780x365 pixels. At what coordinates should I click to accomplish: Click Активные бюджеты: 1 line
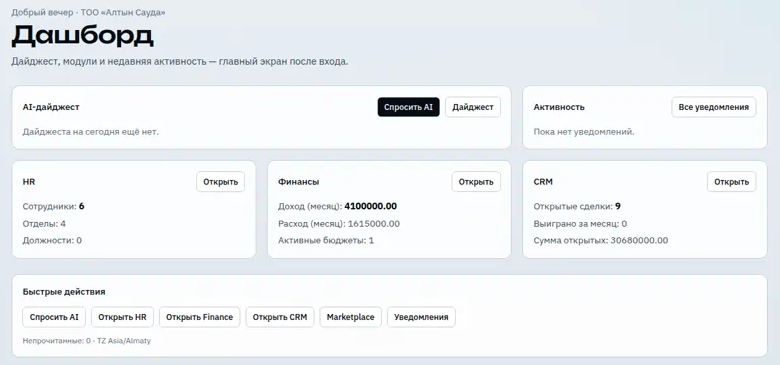click(x=326, y=240)
